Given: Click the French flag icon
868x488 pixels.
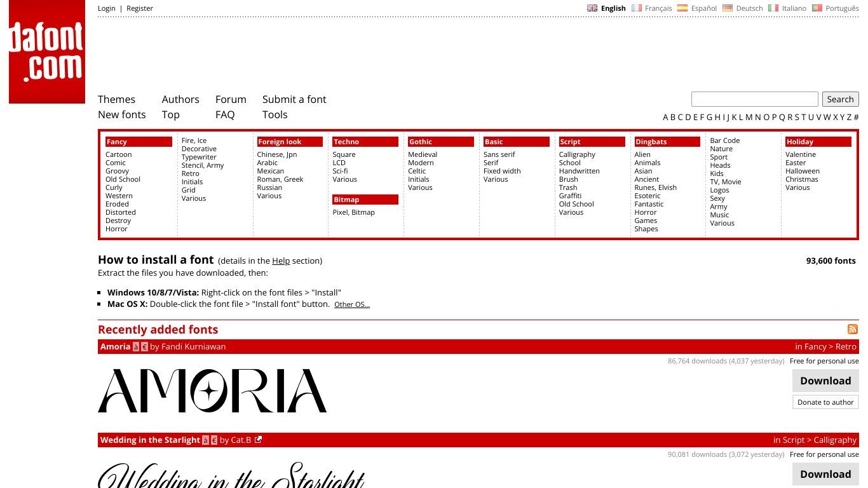Looking at the screenshot, I should click(x=637, y=8).
